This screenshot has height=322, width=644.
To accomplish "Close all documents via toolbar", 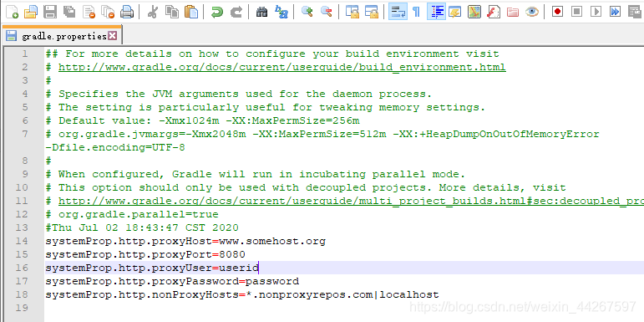I will pyautogui.click(x=108, y=12).
